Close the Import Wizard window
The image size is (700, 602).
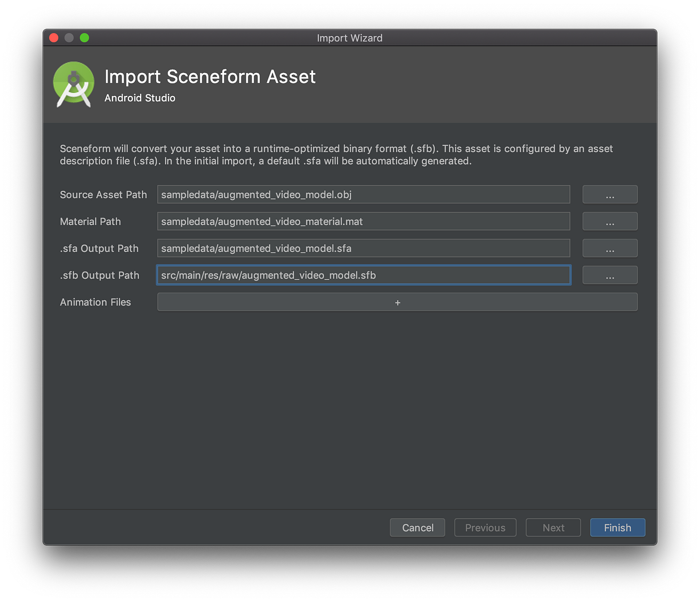[x=53, y=38]
